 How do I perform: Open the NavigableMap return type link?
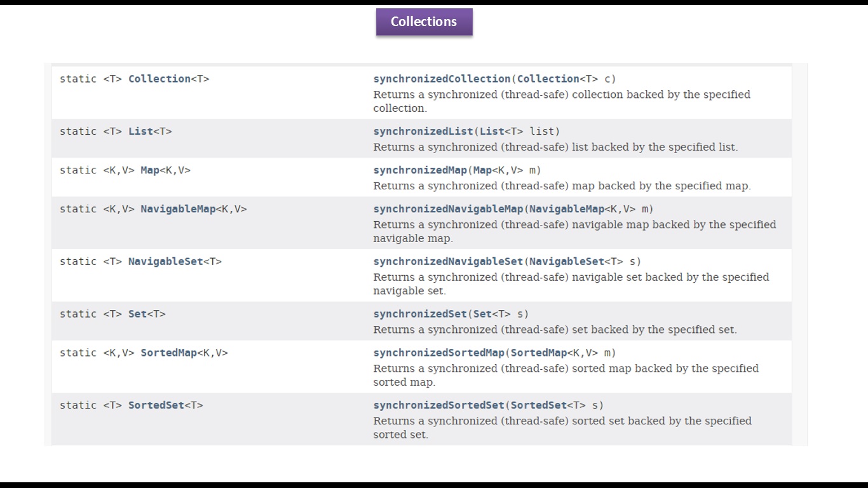point(178,209)
